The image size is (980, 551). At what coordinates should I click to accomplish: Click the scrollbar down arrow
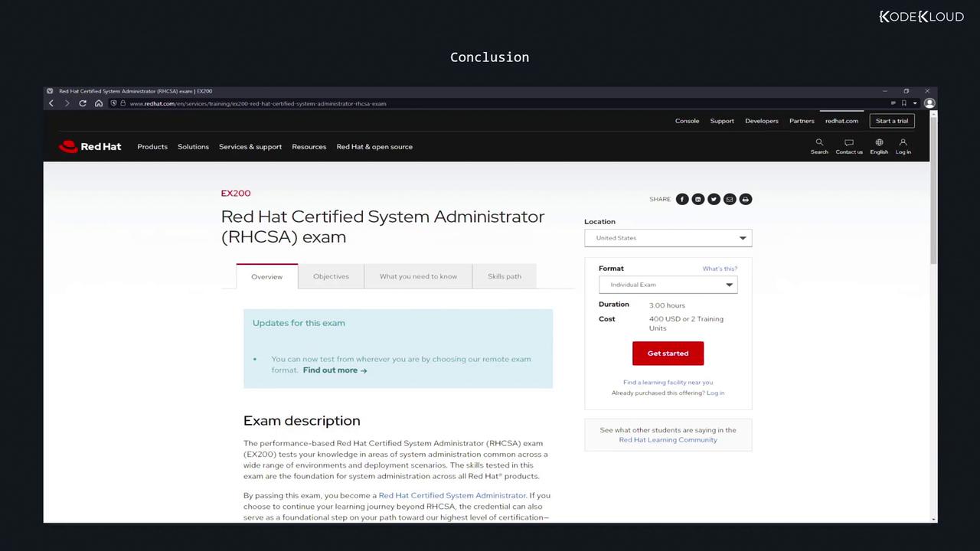[933, 519]
